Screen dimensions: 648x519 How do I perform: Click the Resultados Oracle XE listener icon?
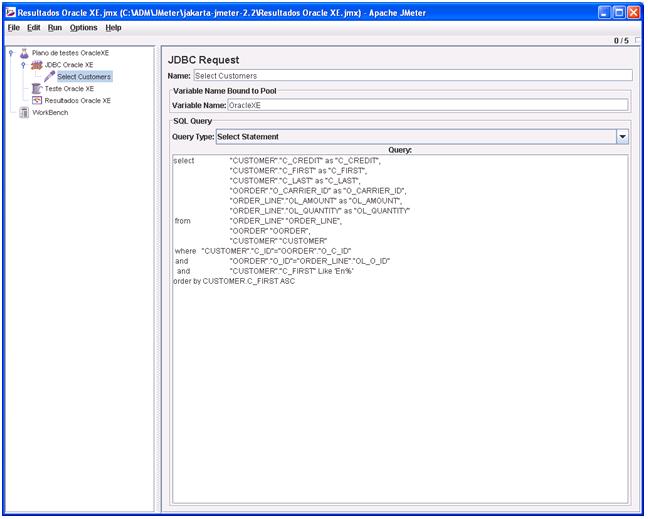[37, 100]
